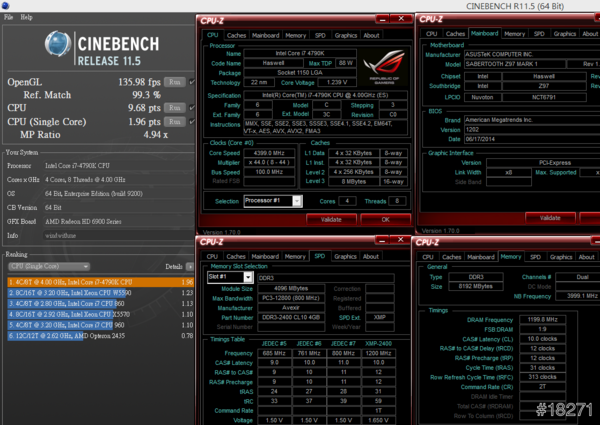Screen dimensions: 600x425
Task: Open Caches tab in Memory CPU-Z window
Action: 452,257
